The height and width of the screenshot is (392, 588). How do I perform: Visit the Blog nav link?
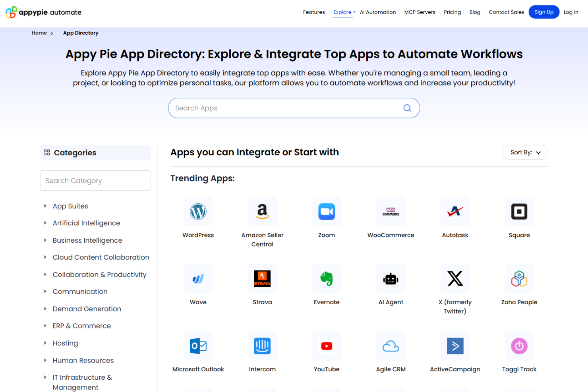(475, 12)
